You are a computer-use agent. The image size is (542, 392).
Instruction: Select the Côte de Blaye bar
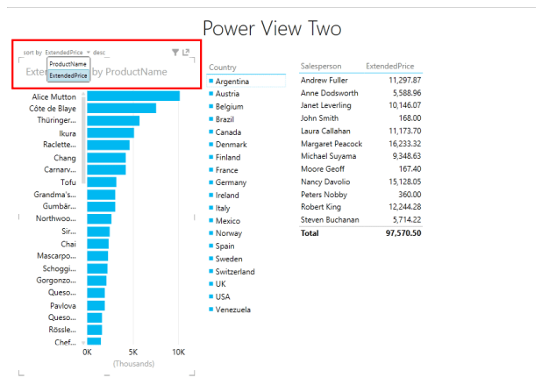[x=121, y=108]
